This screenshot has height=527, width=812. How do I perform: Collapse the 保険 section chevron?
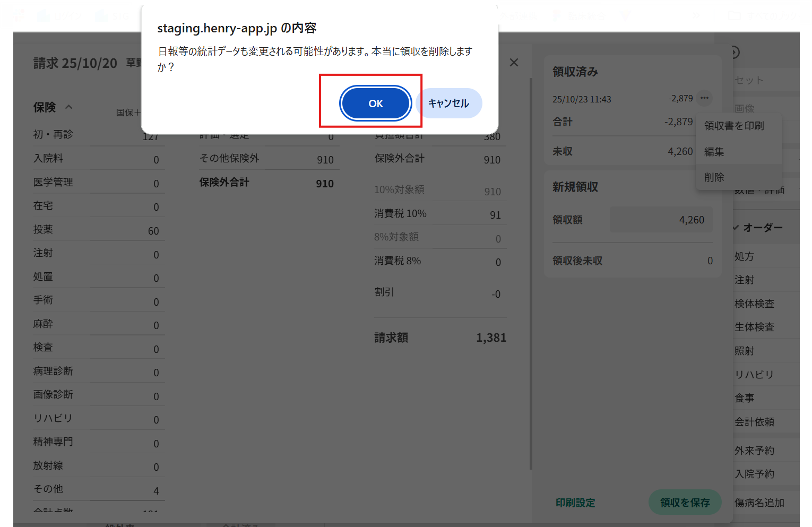[68, 107]
